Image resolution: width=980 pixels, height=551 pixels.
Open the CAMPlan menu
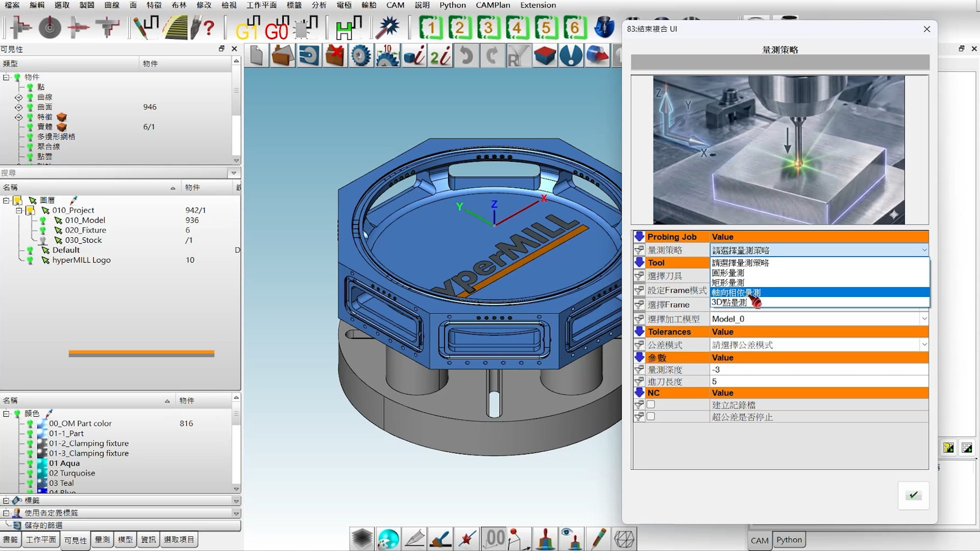tap(493, 5)
